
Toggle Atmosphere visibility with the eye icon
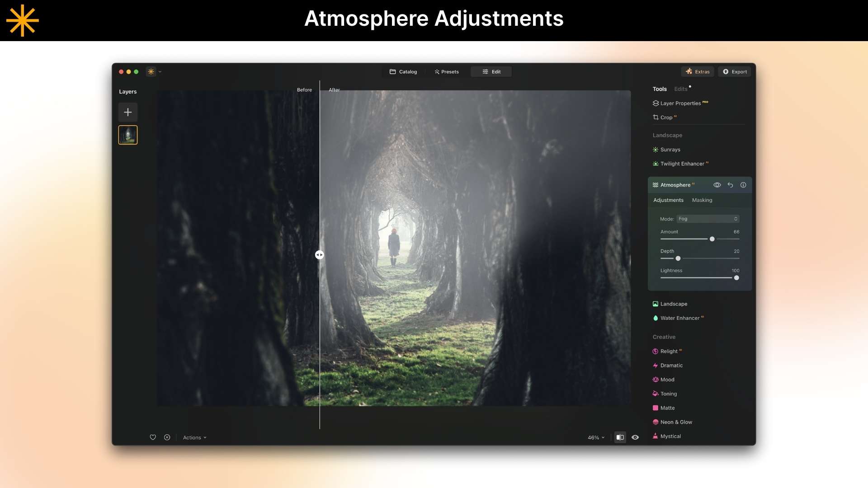click(717, 185)
